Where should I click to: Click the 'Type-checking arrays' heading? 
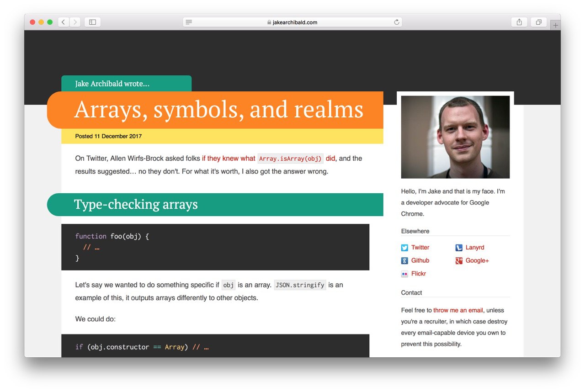(x=136, y=204)
